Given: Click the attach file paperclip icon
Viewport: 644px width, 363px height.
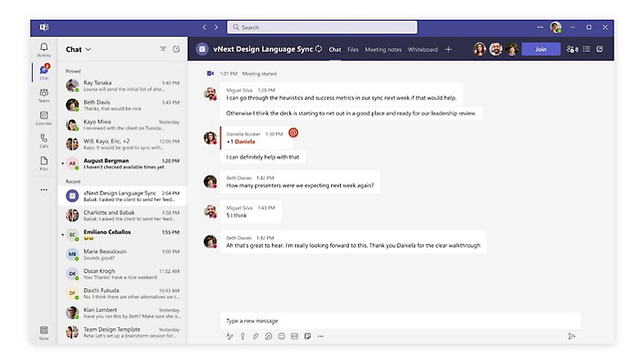Looking at the screenshot, I should coord(256,336).
